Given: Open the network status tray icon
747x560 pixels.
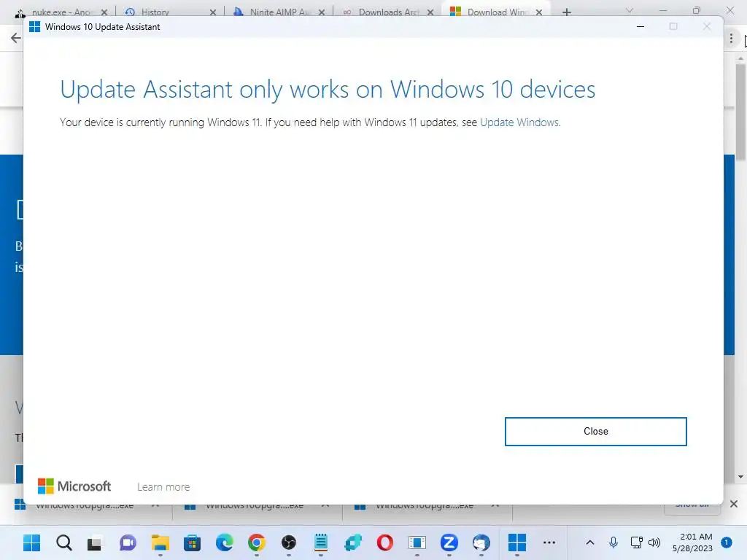Looking at the screenshot, I should [x=636, y=542].
